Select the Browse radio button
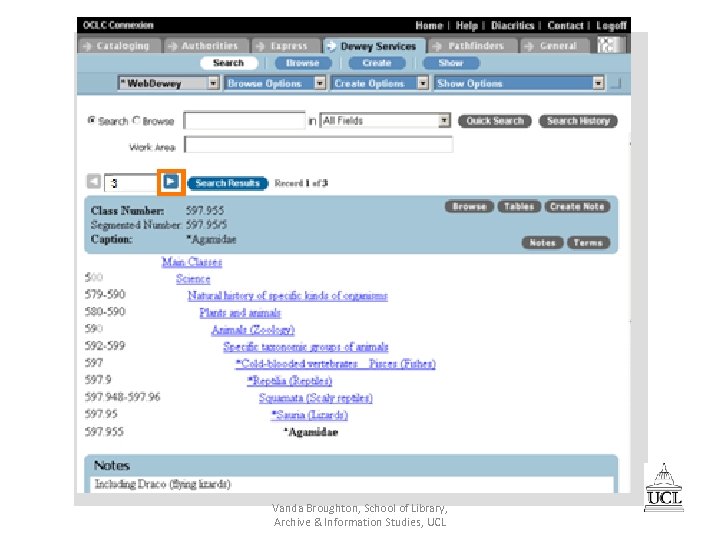The height and width of the screenshot is (540, 720). 136,120
